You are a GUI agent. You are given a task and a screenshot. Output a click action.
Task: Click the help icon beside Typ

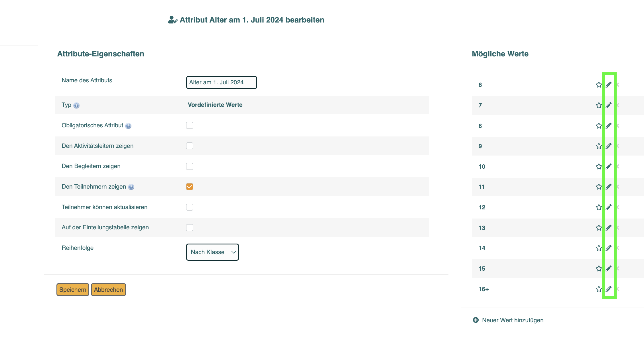pos(76,105)
